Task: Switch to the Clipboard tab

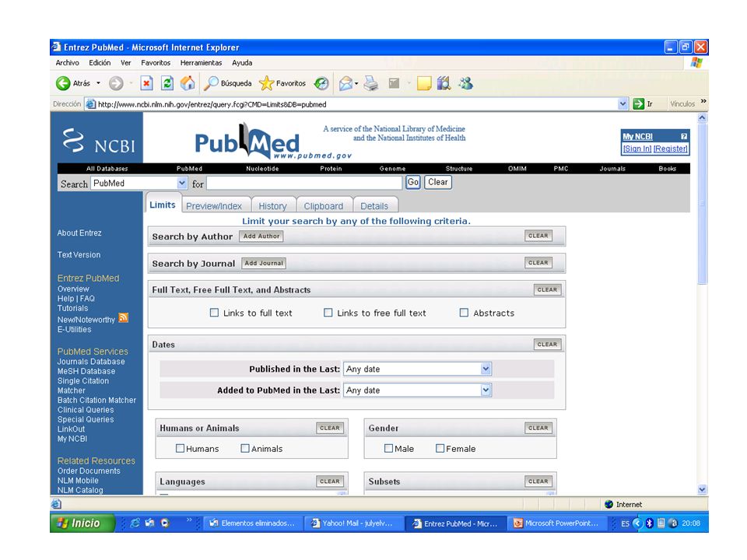Action: coord(324,205)
